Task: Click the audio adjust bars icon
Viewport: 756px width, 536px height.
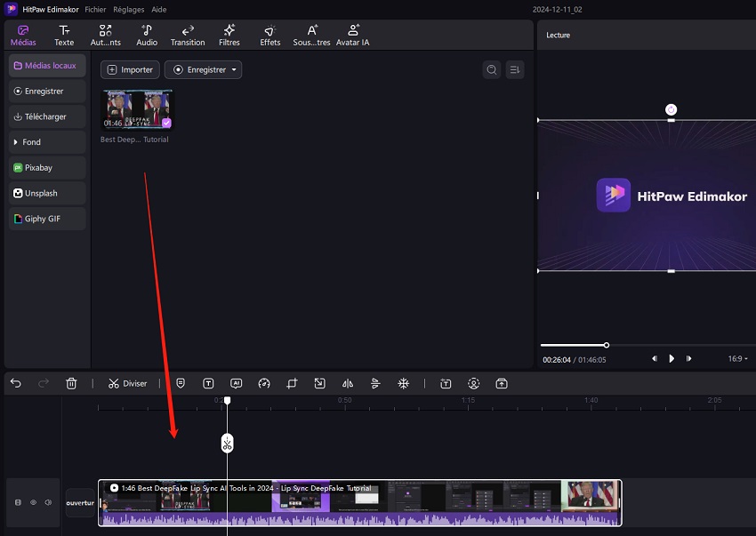Action: click(x=375, y=384)
